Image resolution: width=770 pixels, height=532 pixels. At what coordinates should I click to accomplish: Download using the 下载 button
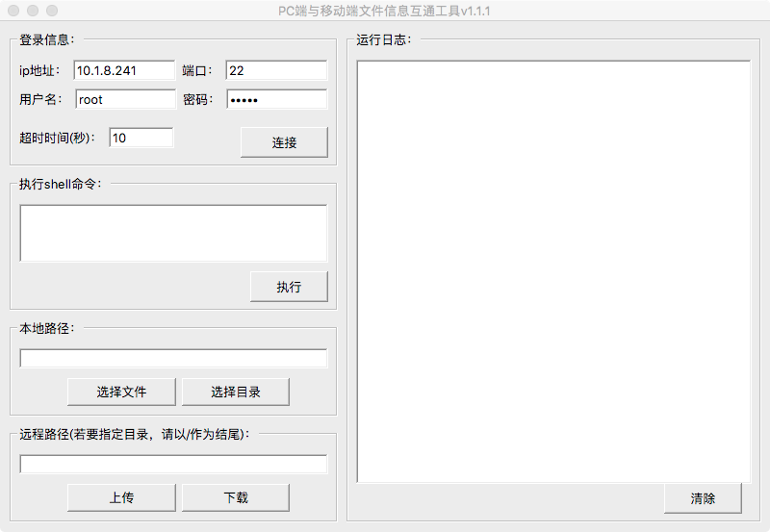click(236, 497)
